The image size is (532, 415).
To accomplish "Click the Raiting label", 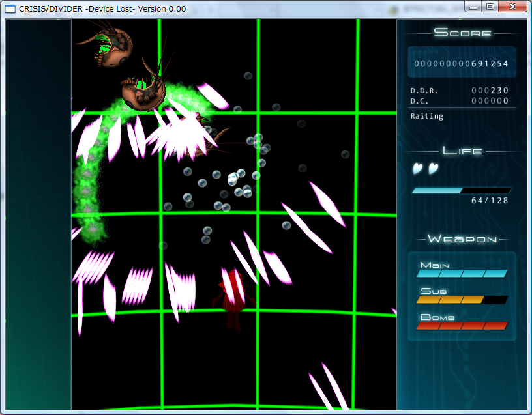I will pos(427,116).
